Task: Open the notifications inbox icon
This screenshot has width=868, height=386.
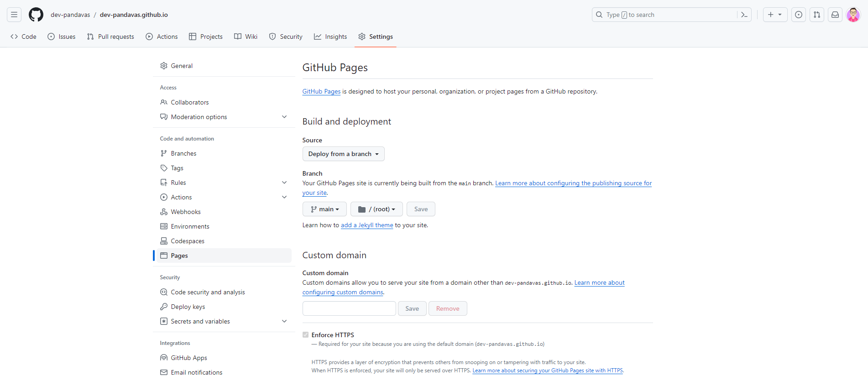Action: pos(835,15)
